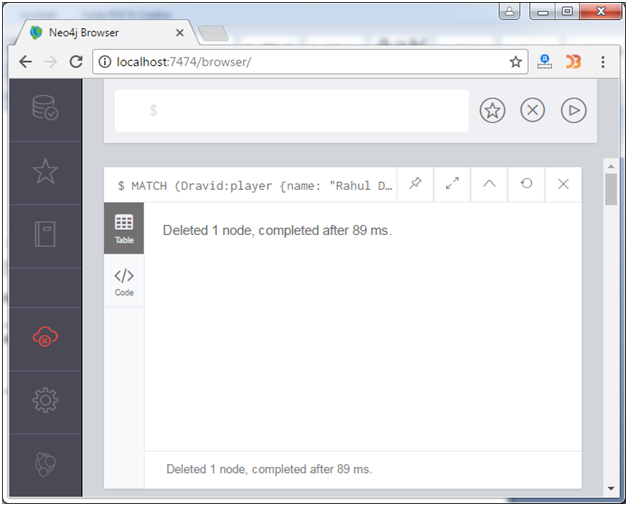
Task: Close the Neo4j Browser tab
Action: [x=180, y=33]
